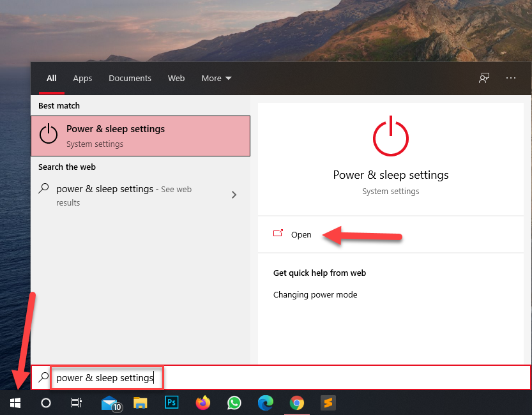Launch the Mail app from taskbar

(x=110, y=403)
